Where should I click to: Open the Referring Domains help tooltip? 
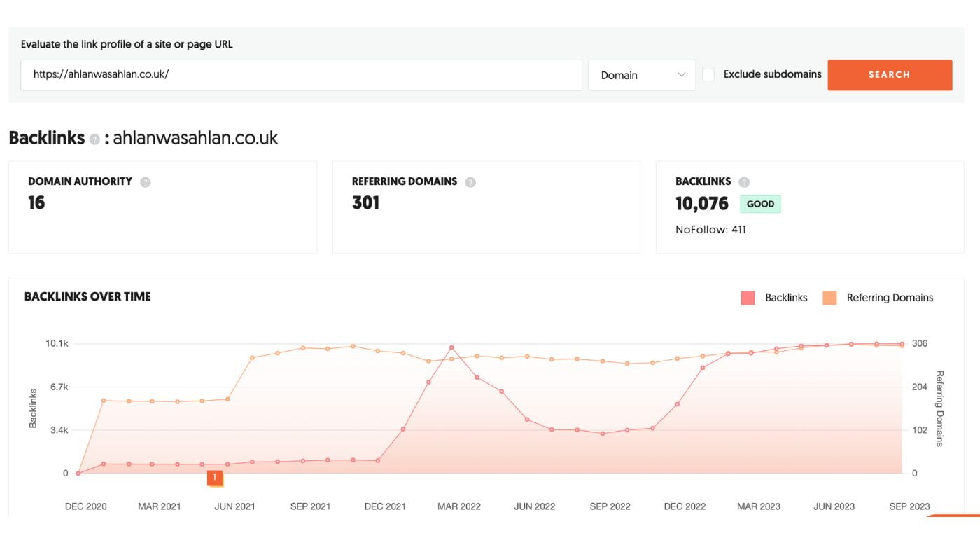click(x=470, y=181)
